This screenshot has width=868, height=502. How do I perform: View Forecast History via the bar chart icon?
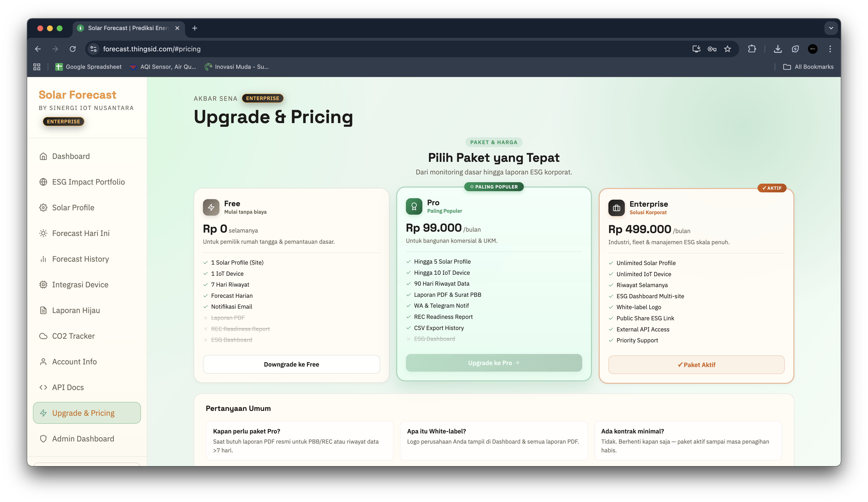(x=43, y=259)
